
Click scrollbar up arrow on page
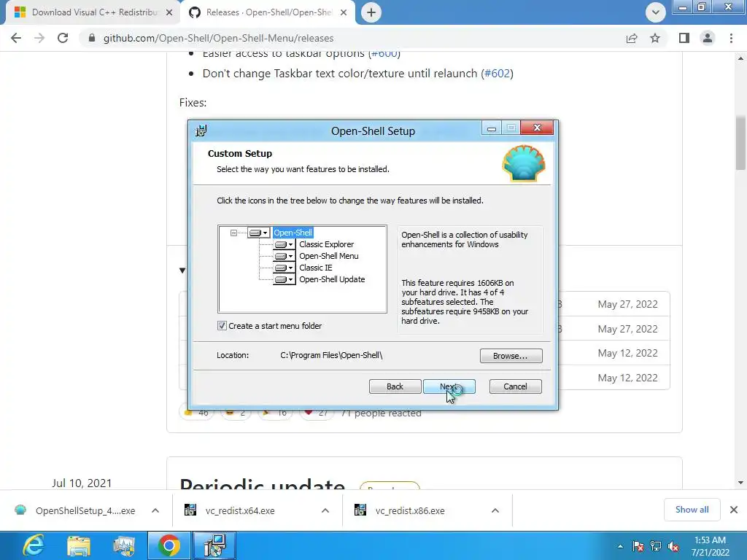click(740, 58)
